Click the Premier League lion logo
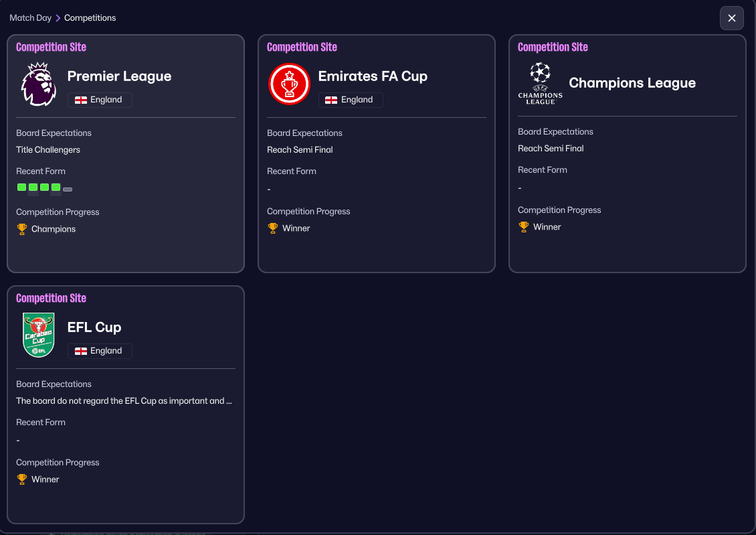 click(39, 84)
